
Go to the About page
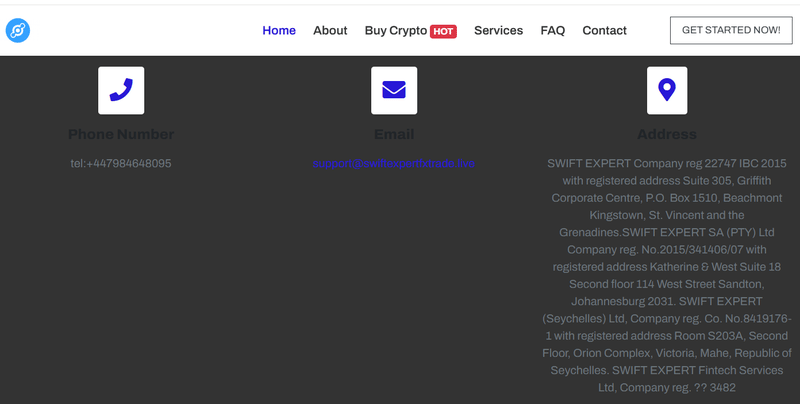pos(330,31)
